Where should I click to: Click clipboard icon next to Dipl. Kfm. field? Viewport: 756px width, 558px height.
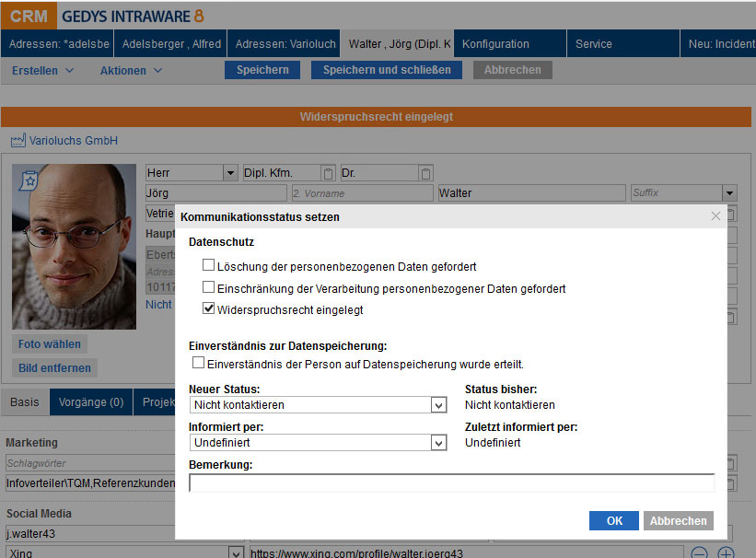pos(328,173)
